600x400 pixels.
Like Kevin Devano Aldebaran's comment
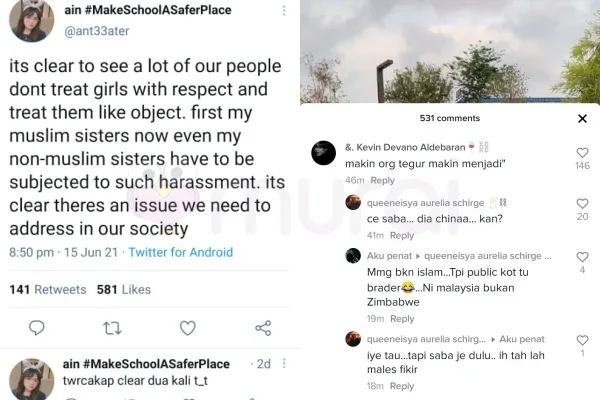pos(582,153)
